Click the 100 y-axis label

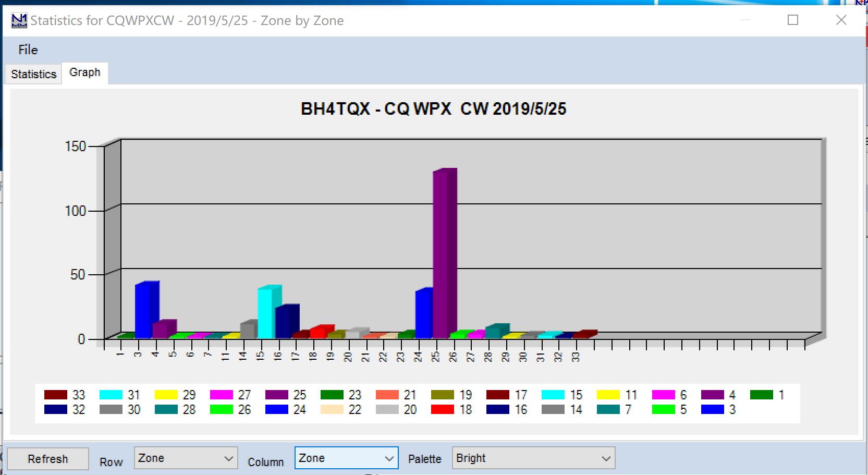tap(75, 211)
